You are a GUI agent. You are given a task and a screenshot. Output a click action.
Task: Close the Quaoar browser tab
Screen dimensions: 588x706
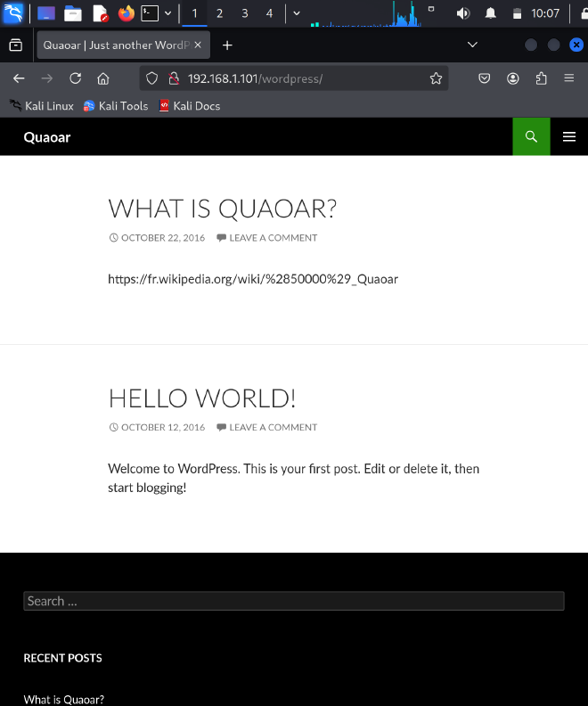198,45
